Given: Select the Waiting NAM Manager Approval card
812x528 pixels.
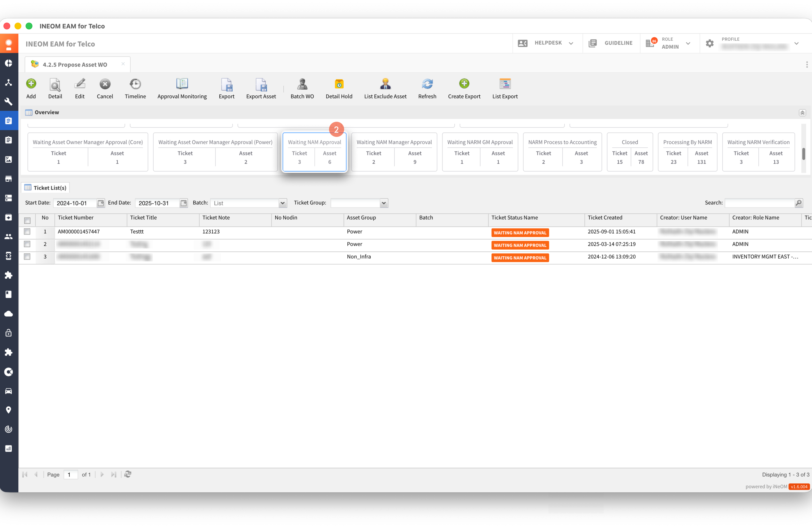Looking at the screenshot, I should pos(394,152).
